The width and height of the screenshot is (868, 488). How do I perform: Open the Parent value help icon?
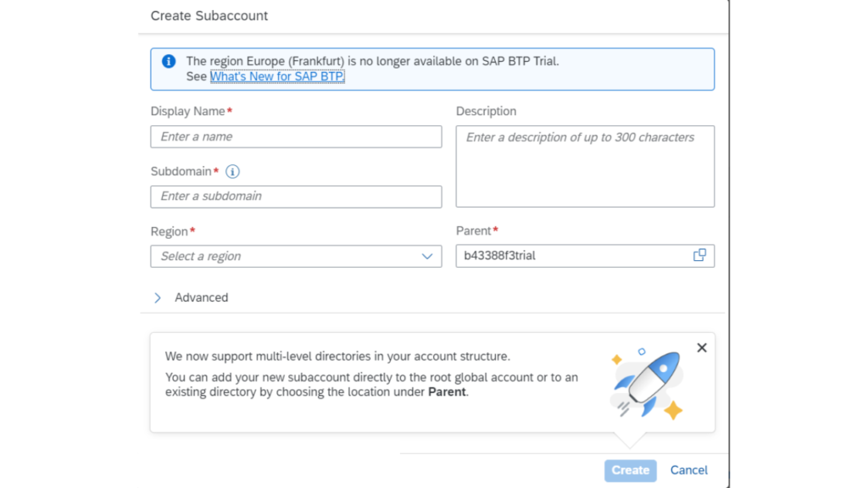[699, 255]
